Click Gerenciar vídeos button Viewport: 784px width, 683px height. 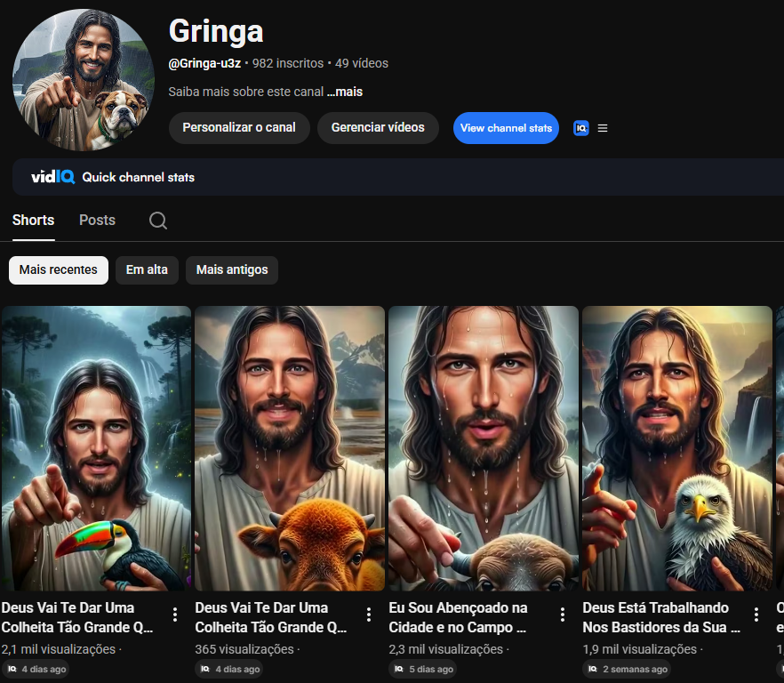point(378,127)
